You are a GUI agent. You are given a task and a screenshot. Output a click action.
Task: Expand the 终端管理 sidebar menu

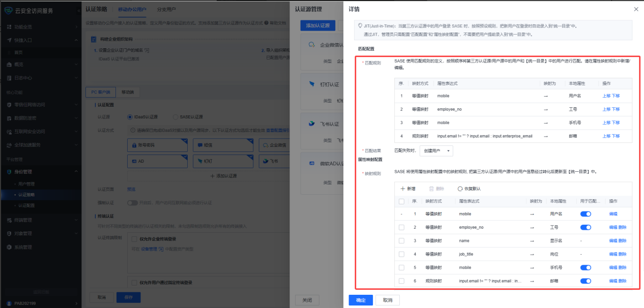point(76,221)
